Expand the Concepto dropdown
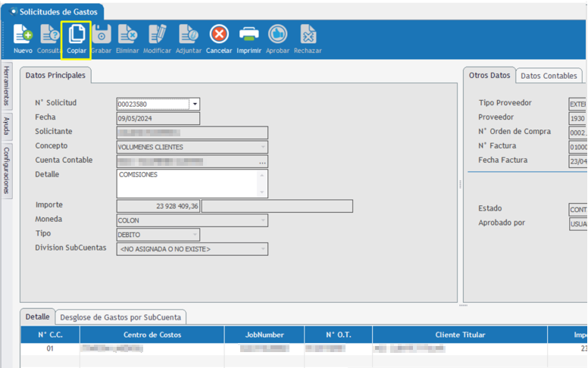This screenshot has width=588, height=368. (x=263, y=148)
